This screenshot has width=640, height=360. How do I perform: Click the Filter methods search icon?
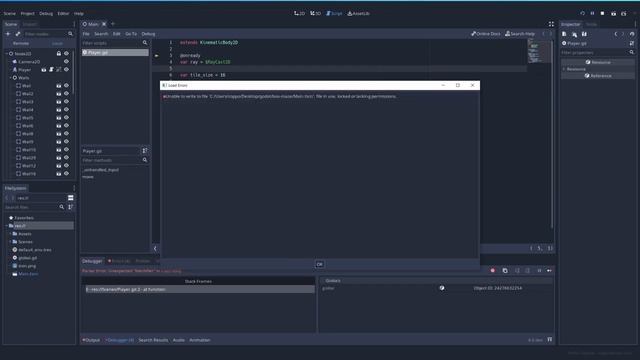[145, 160]
